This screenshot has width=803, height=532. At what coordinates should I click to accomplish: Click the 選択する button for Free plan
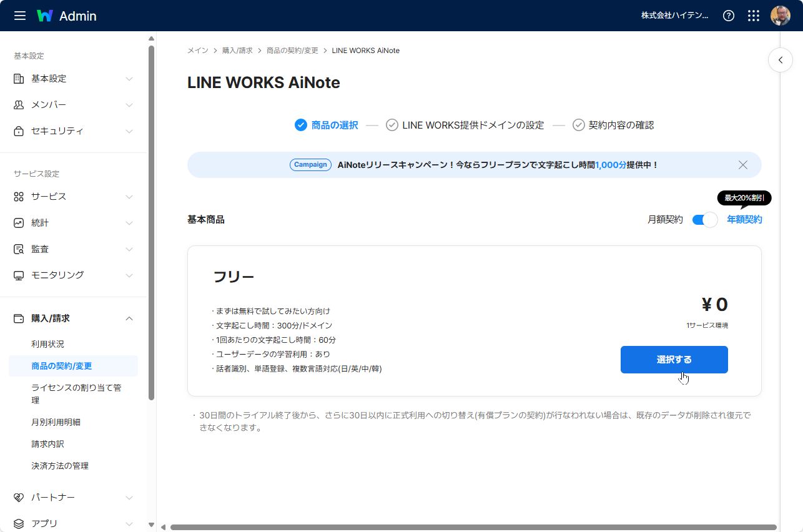pos(674,360)
